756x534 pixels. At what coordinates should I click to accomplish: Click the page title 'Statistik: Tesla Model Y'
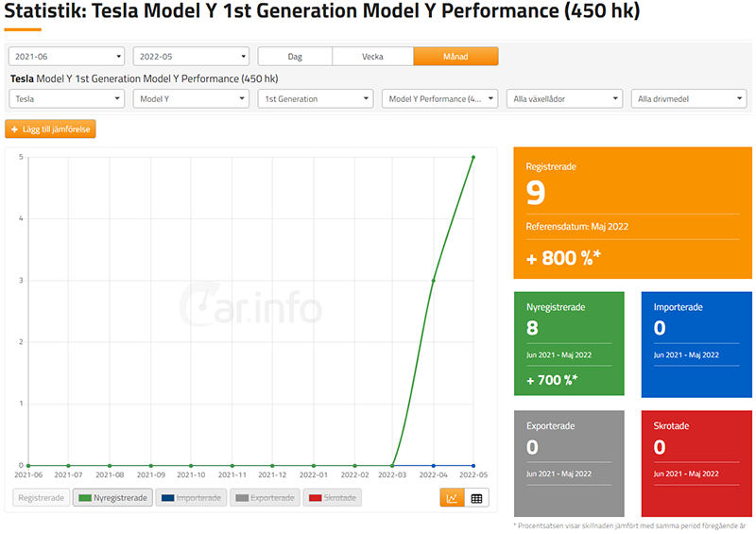click(x=322, y=10)
